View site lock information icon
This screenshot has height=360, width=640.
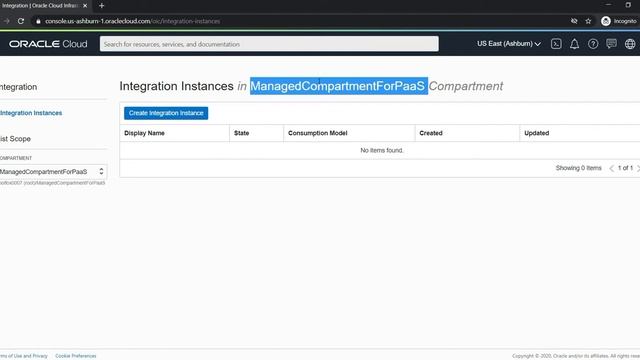(38, 21)
